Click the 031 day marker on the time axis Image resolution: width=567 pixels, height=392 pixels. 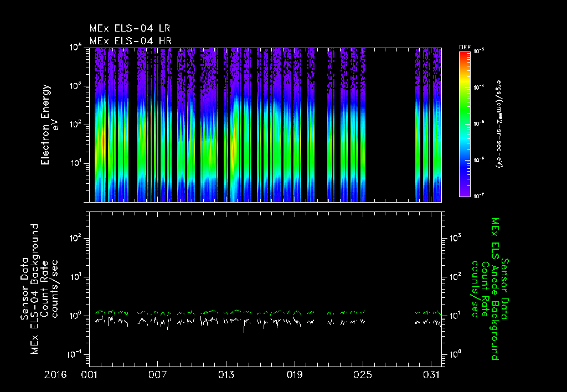[x=431, y=375]
